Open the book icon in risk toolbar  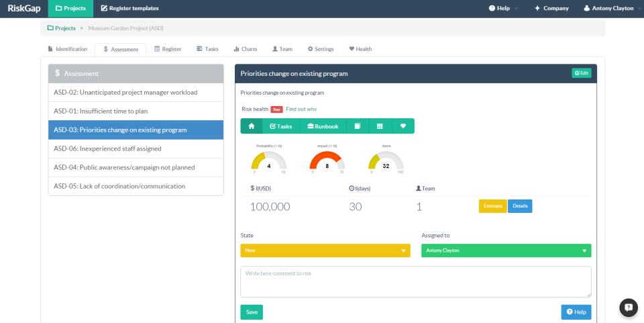pos(358,126)
